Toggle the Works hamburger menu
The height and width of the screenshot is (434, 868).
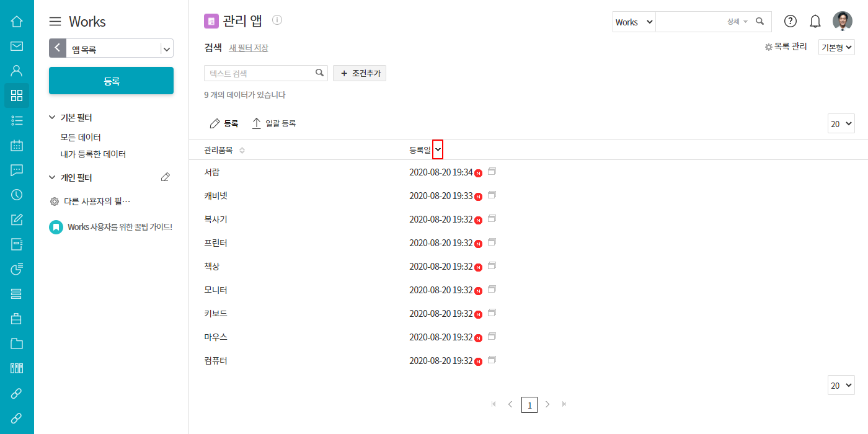click(x=55, y=22)
